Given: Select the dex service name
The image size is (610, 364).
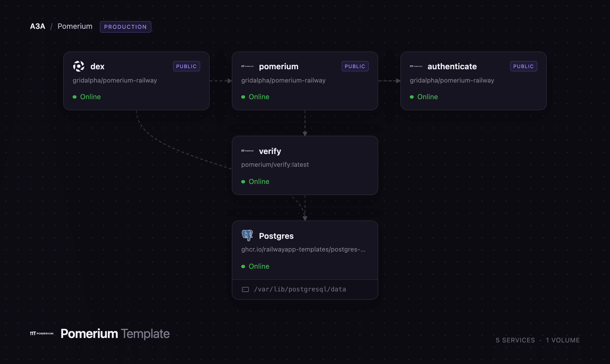Looking at the screenshot, I should point(97,66).
